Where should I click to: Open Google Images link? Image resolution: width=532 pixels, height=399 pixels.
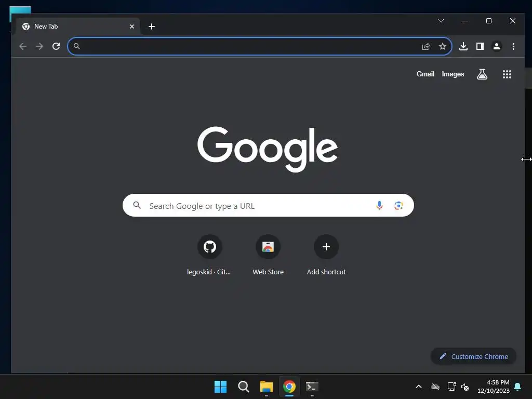(453, 74)
